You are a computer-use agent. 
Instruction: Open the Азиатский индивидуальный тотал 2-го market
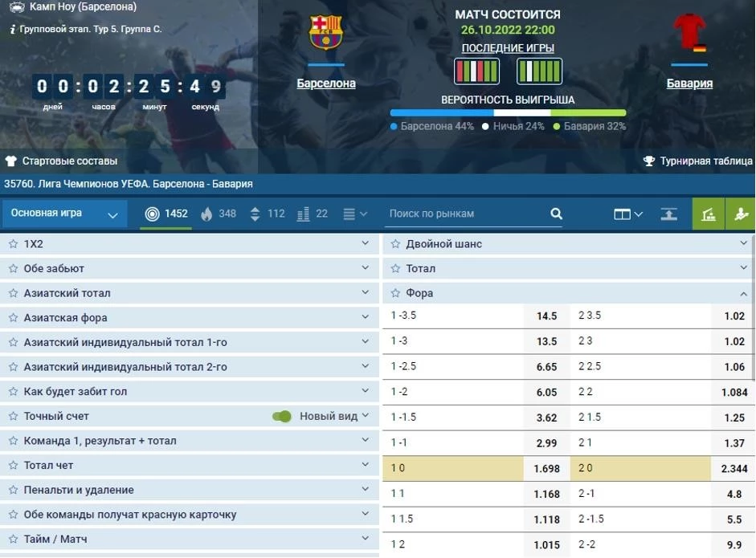pyautogui.click(x=190, y=367)
